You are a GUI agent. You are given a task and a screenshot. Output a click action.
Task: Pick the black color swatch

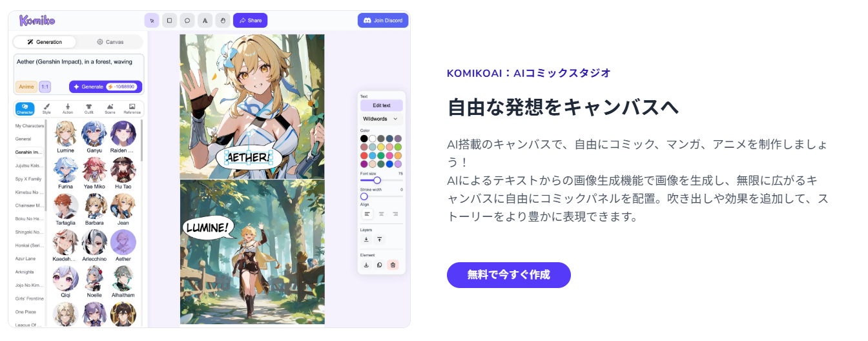tap(364, 138)
